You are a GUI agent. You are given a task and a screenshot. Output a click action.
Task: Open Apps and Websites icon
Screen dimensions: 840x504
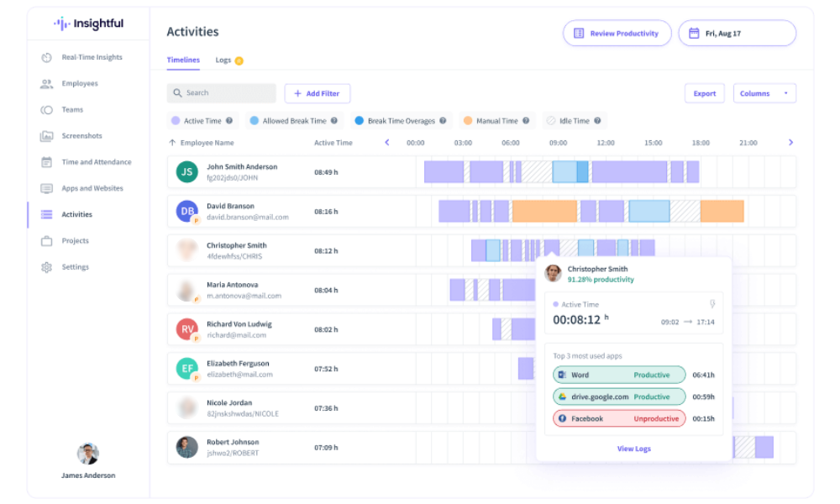(x=46, y=188)
